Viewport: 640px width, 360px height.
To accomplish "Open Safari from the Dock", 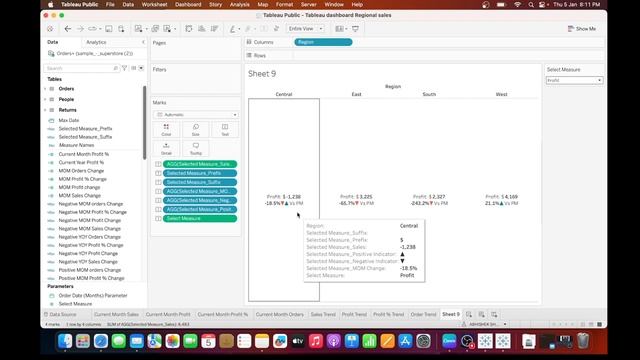I will click(x=101, y=341).
